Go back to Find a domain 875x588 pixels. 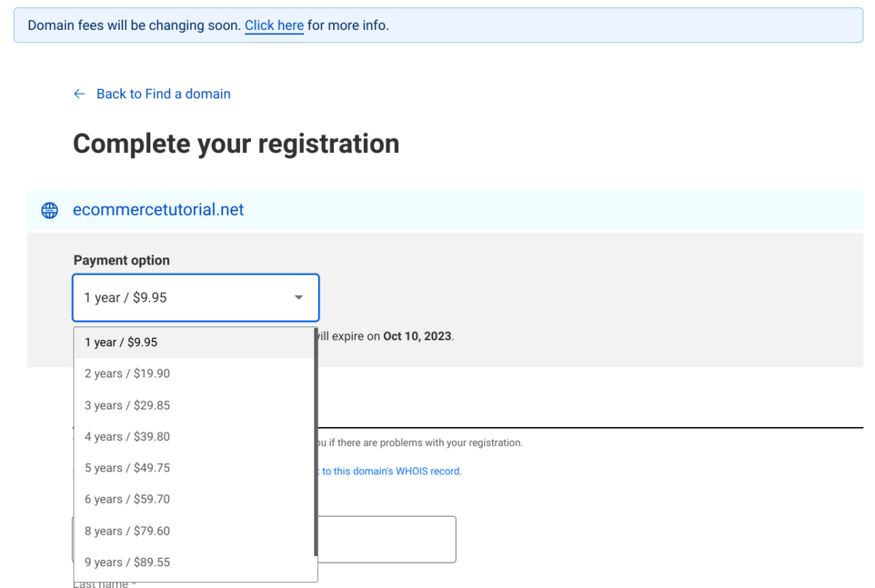(163, 94)
